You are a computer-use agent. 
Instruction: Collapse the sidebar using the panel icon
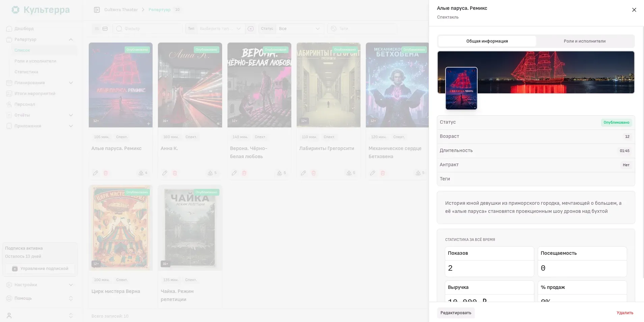pyautogui.click(x=97, y=10)
